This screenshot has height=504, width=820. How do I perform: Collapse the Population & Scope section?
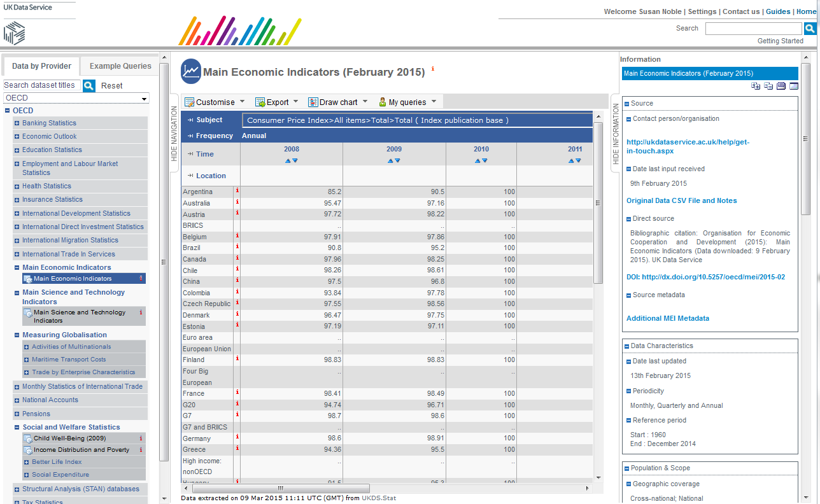[x=626, y=468]
